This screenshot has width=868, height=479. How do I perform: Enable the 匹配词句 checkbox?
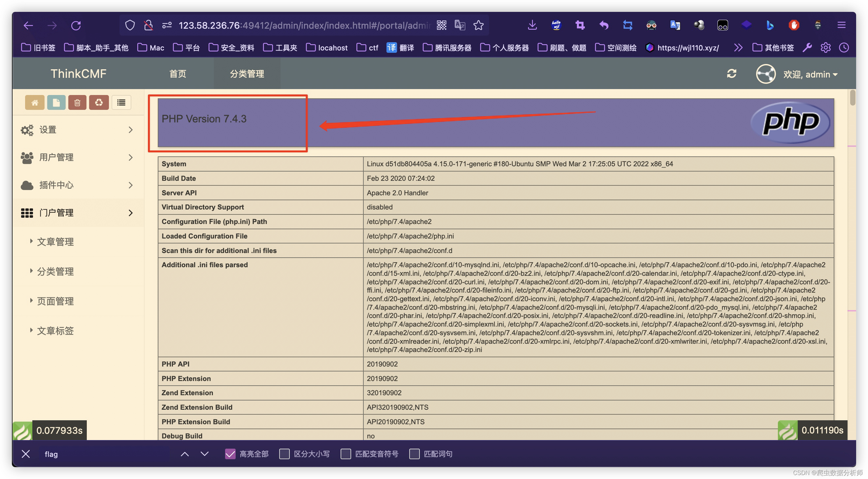tap(414, 454)
